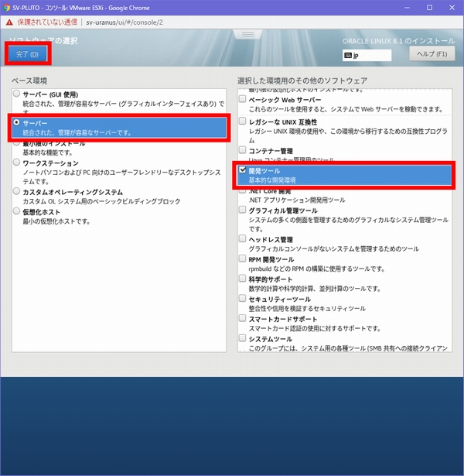464x476 pixels.
Task: Open the ヘルプ (F1) help button
Action: point(432,53)
